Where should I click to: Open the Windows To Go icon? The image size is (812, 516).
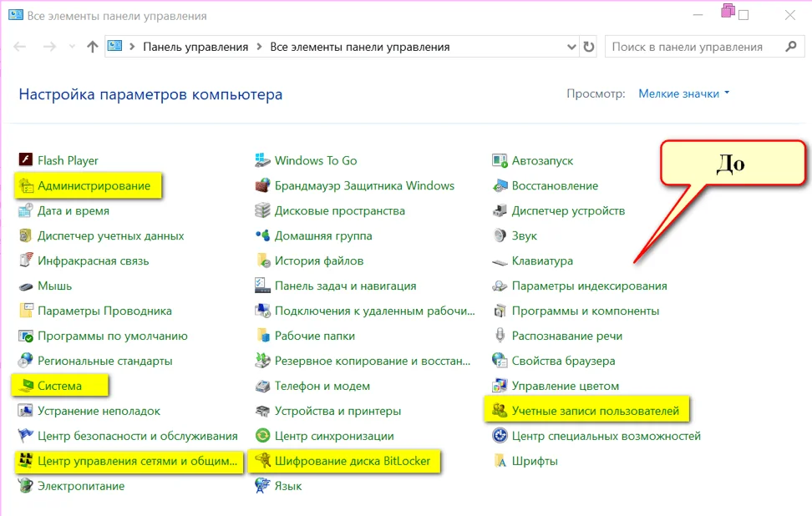tap(262, 160)
